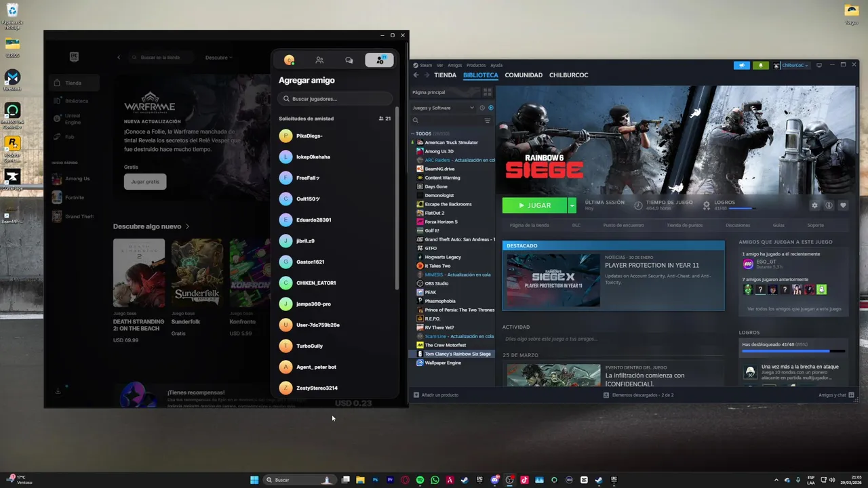Click Ver todos los amigos link
Image resolution: width=868 pixels, height=488 pixels.
793,308
